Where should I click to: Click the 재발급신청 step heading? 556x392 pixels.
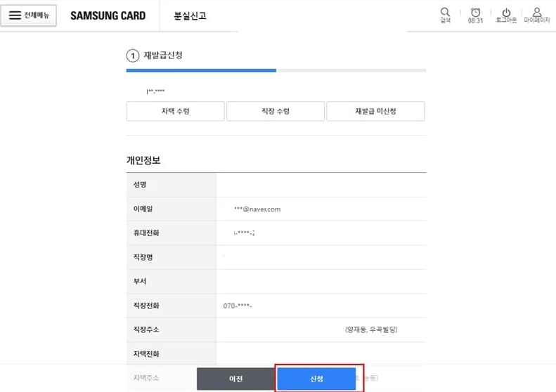pyautogui.click(x=163, y=55)
